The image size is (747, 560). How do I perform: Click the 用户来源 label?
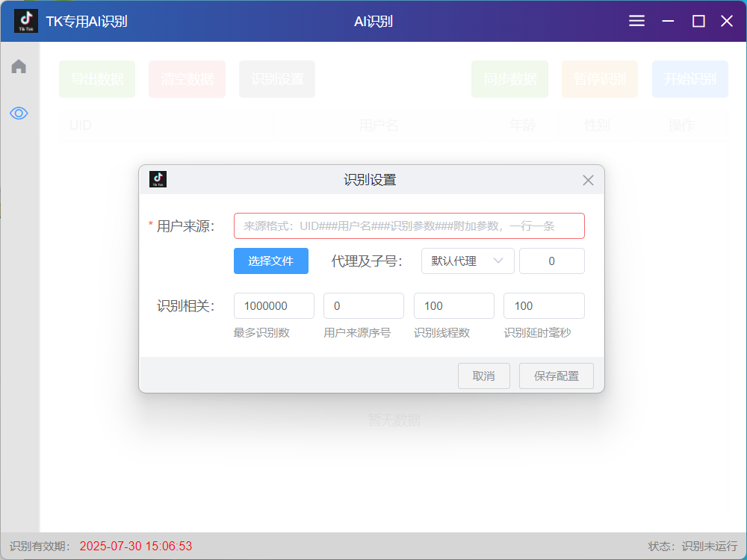pos(186,226)
